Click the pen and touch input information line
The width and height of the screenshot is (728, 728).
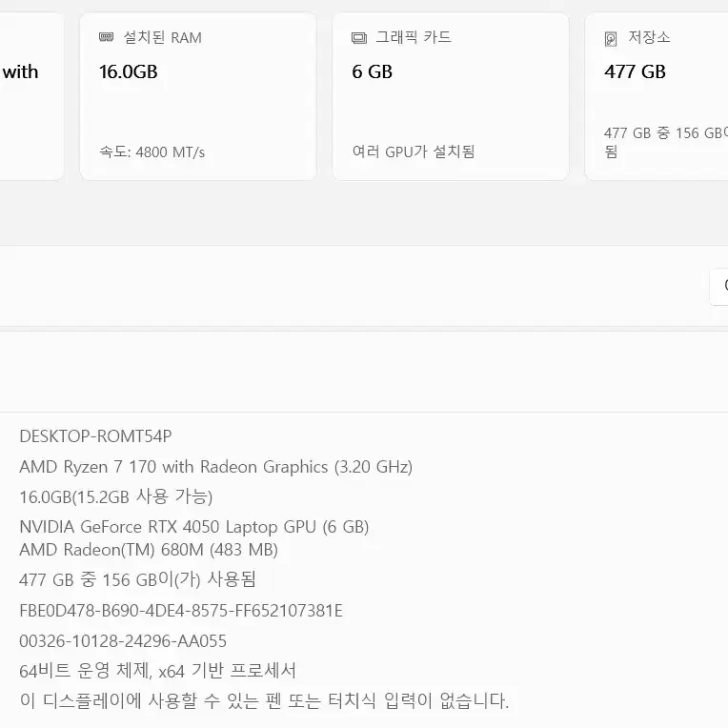264,700
